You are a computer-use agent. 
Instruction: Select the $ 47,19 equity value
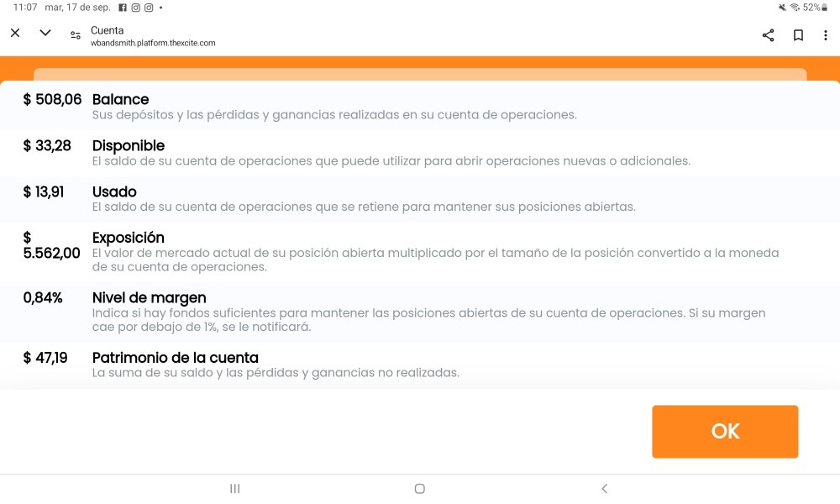[x=45, y=358]
